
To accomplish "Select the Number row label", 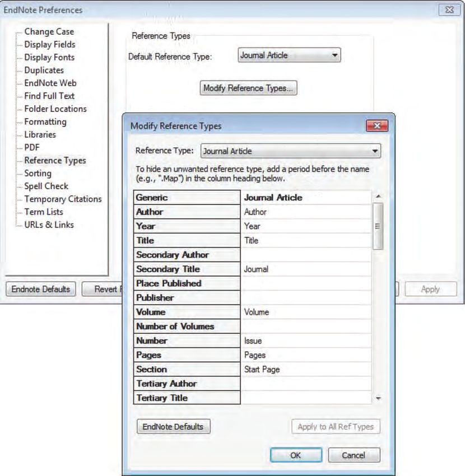I will pyautogui.click(x=187, y=340).
